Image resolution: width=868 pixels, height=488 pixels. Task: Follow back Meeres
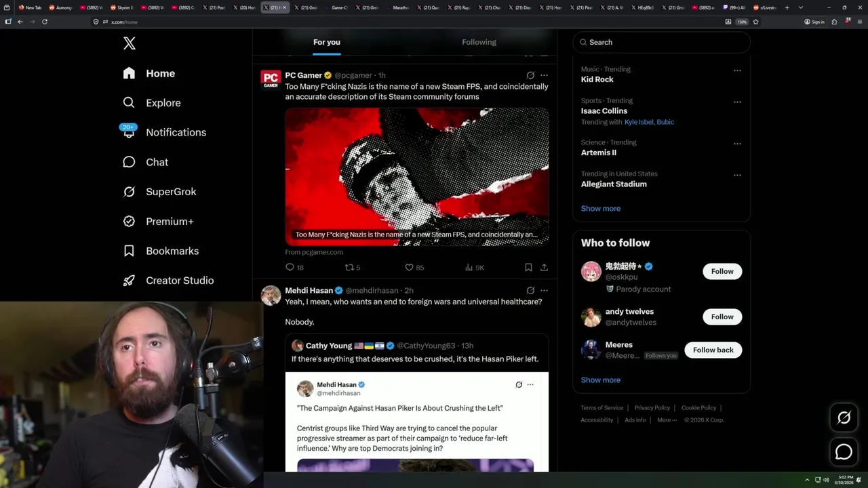pyautogui.click(x=713, y=350)
